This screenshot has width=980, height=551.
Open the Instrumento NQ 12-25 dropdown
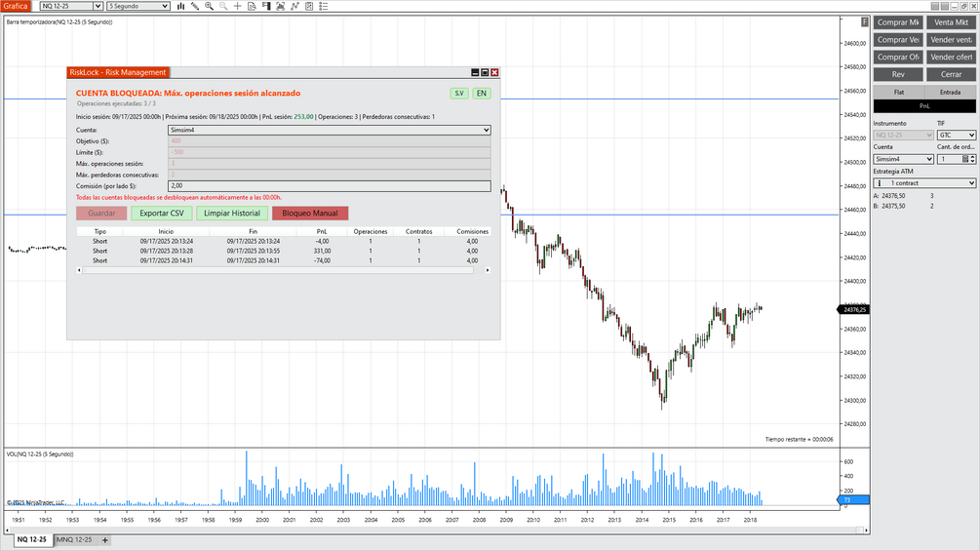(x=903, y=135)
